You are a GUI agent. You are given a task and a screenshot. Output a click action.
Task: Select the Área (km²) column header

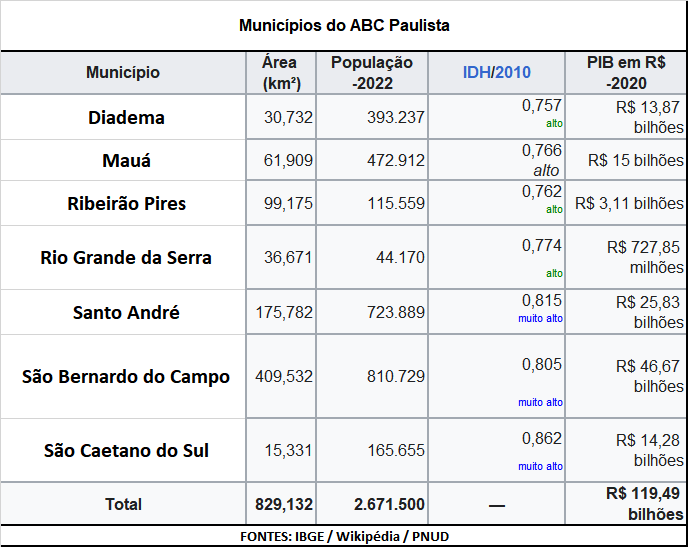282,72
